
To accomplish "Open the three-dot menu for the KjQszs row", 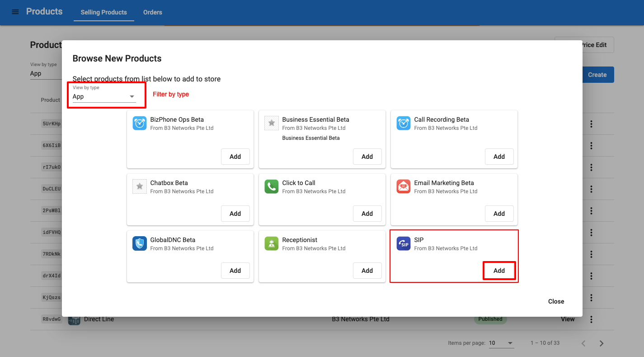I will click(591, 298).
